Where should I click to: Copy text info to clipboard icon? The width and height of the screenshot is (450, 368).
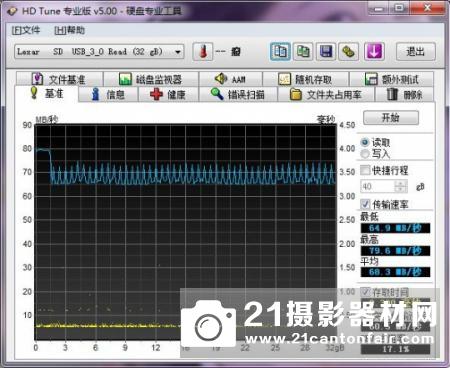[x=280, y=52]
